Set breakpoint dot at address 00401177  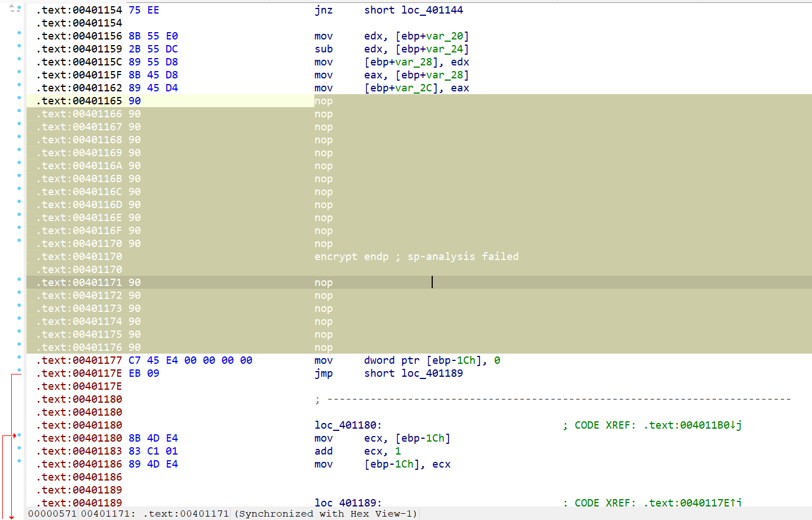click(x=19, y=358)
